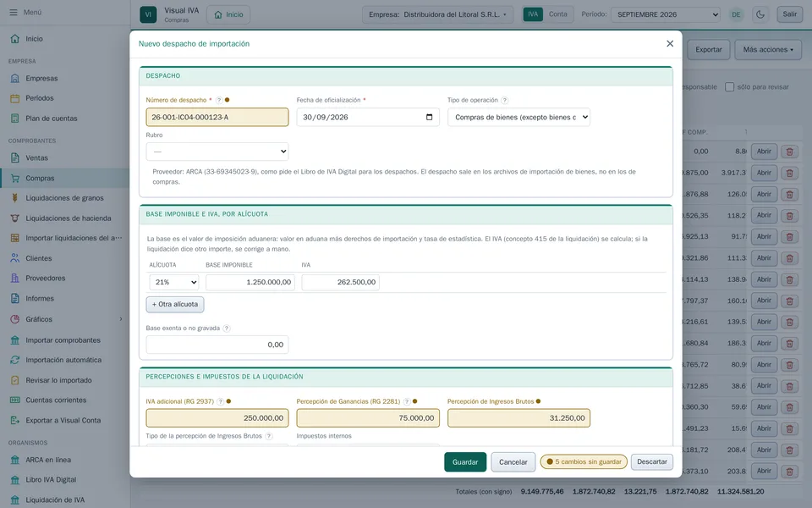Click the Número de despacho field

pyautogui.click(x=217, y=117)
